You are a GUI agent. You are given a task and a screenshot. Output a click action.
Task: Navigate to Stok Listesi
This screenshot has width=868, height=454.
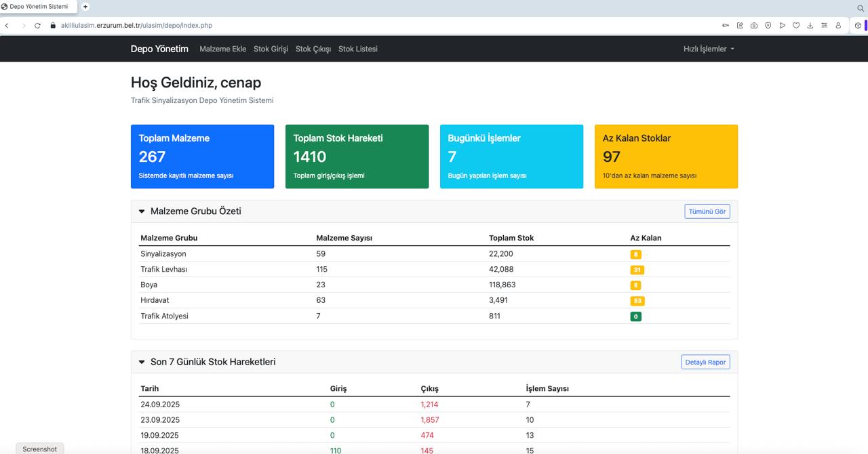[x=357, y=49]
